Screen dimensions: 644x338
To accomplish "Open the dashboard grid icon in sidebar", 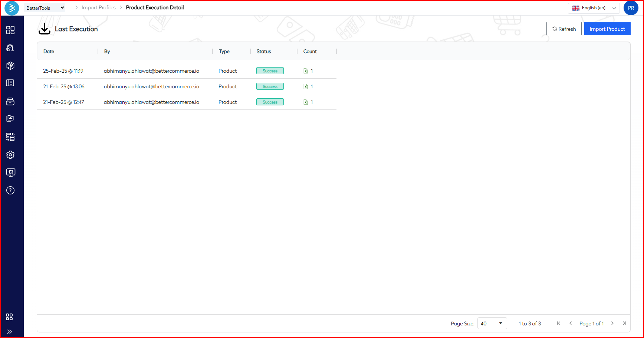I will [x=10, y=30].
